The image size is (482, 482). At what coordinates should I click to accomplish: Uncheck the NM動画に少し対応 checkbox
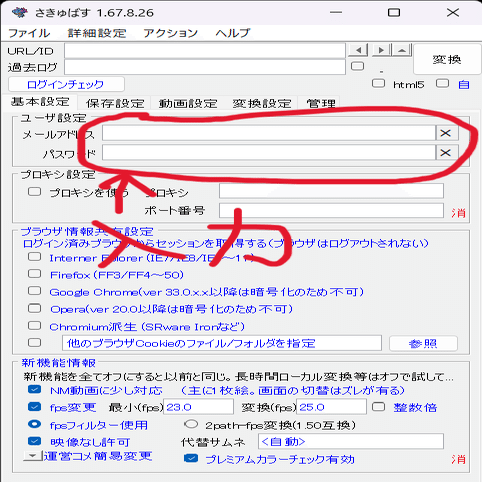pyautogui.click(x=34, y=389)
